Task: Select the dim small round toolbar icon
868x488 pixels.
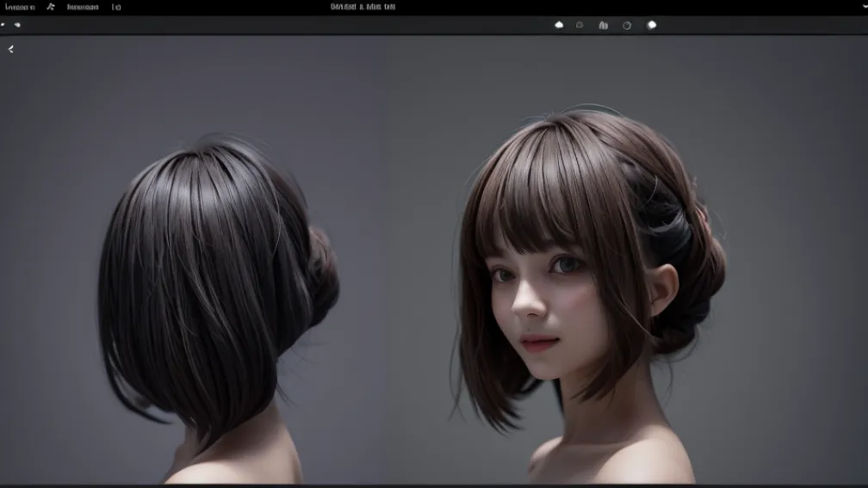Action: click(580, 25)
